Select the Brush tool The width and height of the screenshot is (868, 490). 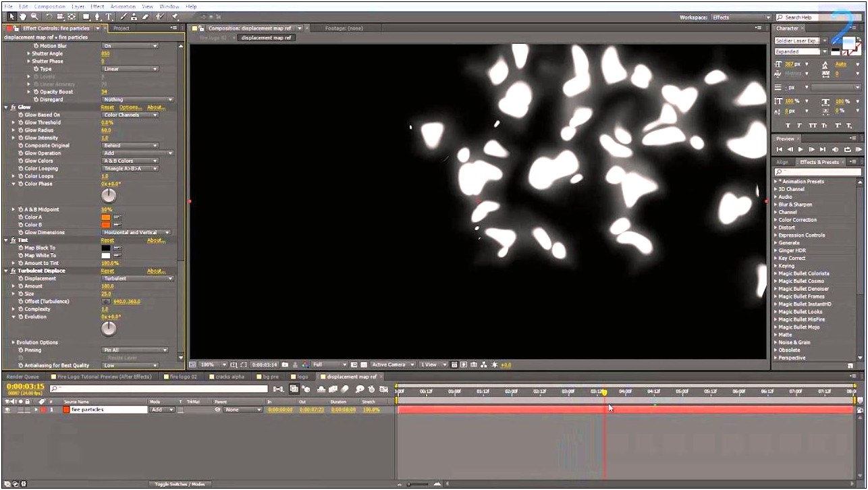[125, 16]
